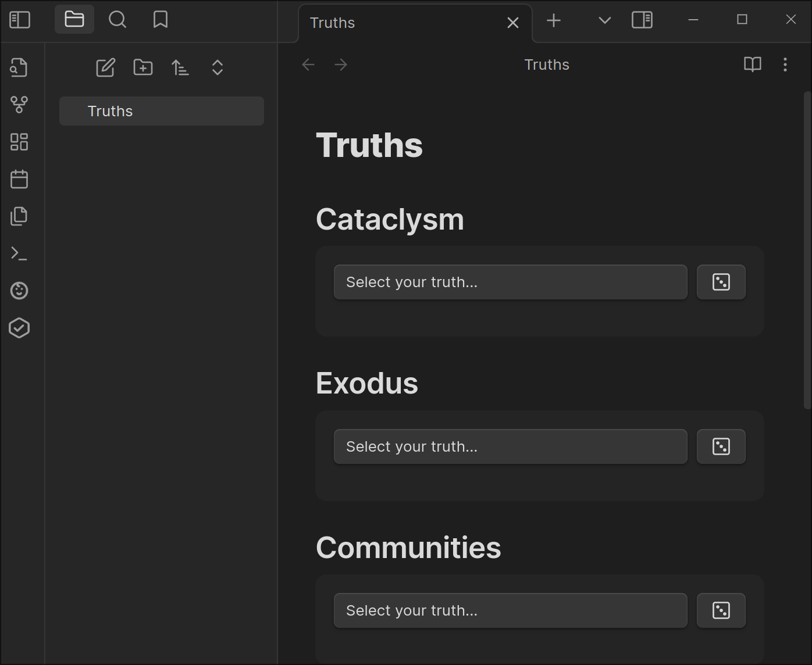Open more options three-dot menu
This screenshot has height=665, width=812.
785,65
